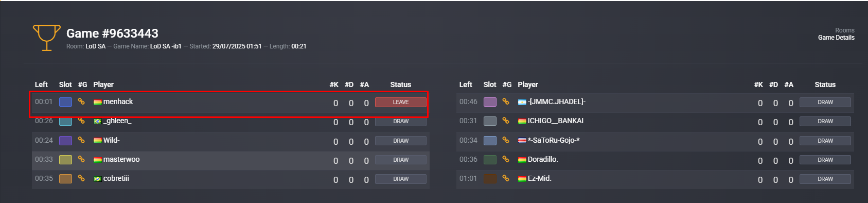Click the Brazil flag next to _ghleen_
The width and height of the screenshot is (868, 203).
97,122
